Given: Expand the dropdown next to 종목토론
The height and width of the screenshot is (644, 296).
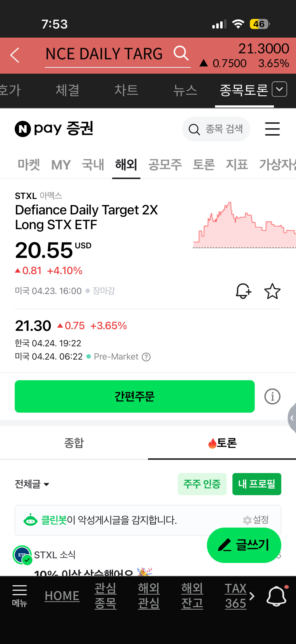Looking at the screenshot, I should pos(279,89).
